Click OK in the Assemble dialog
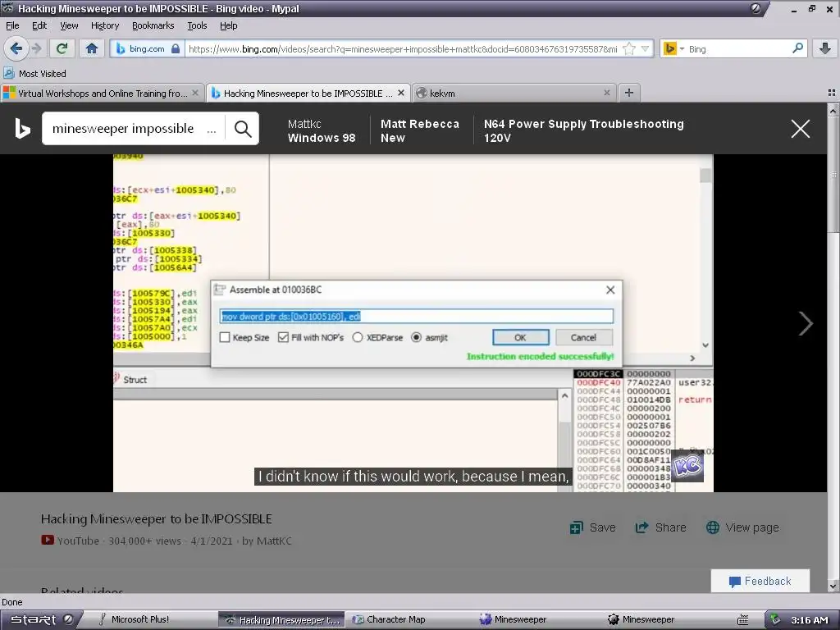 (521, 337)
